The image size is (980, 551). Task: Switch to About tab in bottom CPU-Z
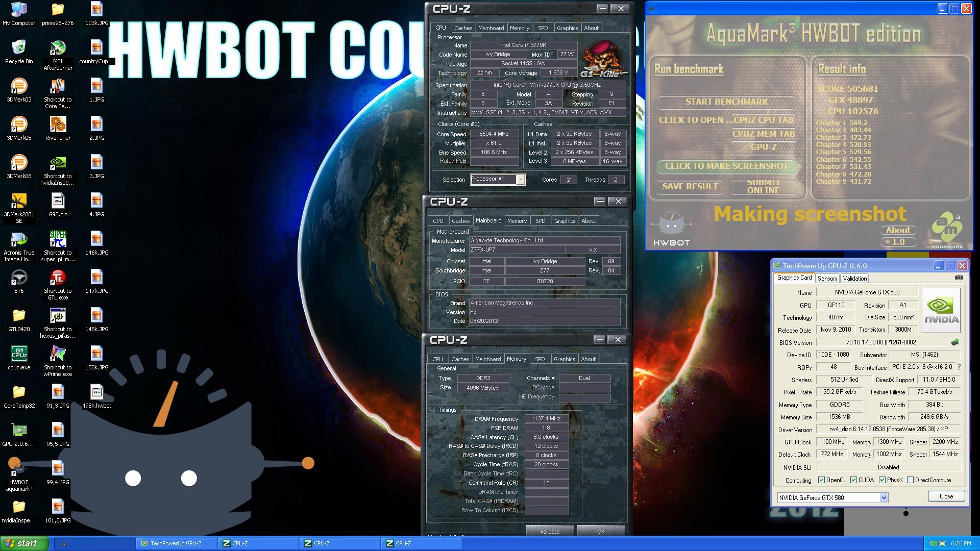(588, 359)
